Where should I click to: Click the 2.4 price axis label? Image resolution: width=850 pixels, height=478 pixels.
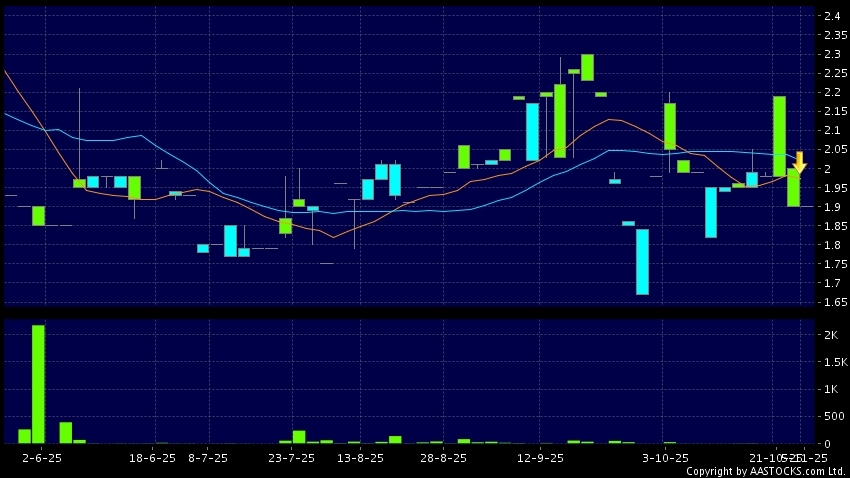pyautogui.click(x=831, y=16)
